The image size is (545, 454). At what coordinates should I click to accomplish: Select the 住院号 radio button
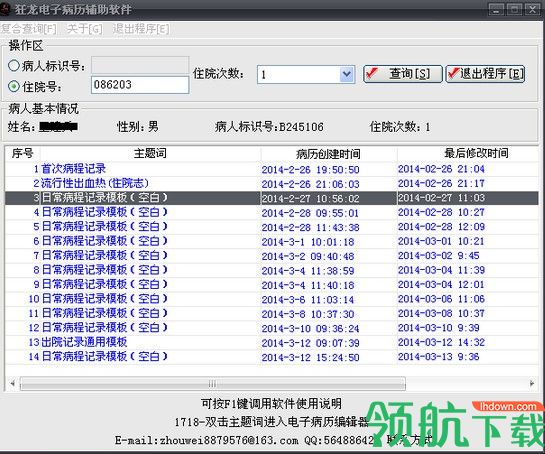14,86
